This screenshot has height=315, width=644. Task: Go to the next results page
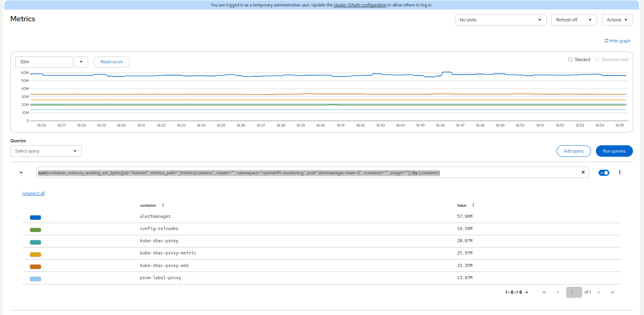(599, 292)
